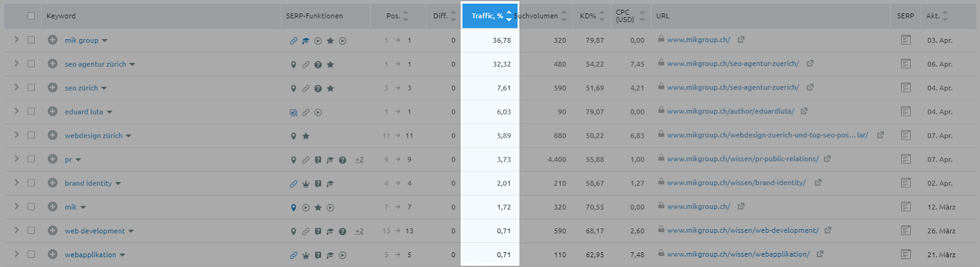Click external link icon for pr-public-relations URL
980x267 pixels.
pos(827,159)
